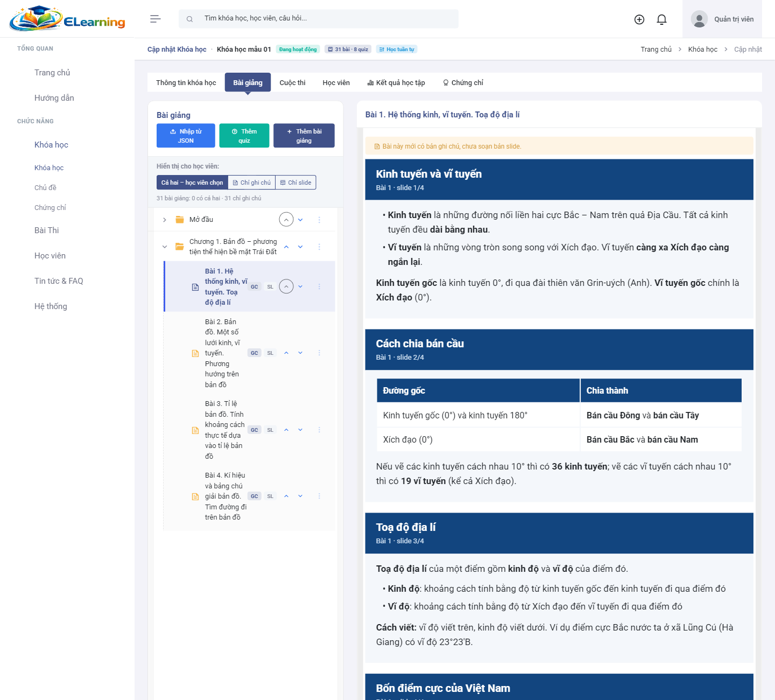Select 'Cả hai – học viên chọn' display mode
The image size is (775, 700).
[192, 183]
